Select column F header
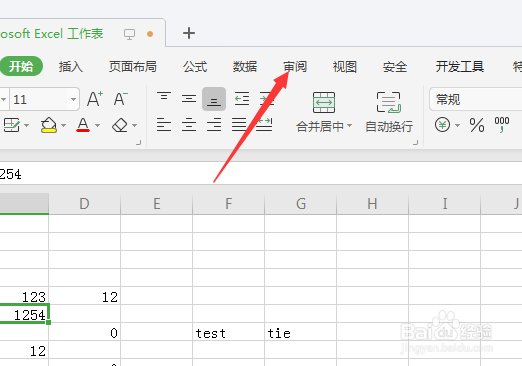 pos(228,203)
